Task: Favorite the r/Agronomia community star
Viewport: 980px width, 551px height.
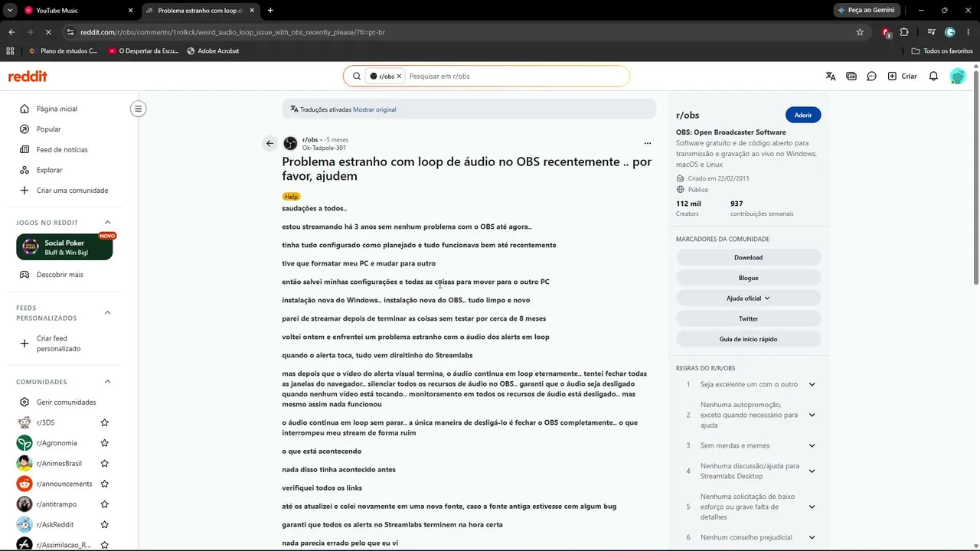Action: click(105, 443)
